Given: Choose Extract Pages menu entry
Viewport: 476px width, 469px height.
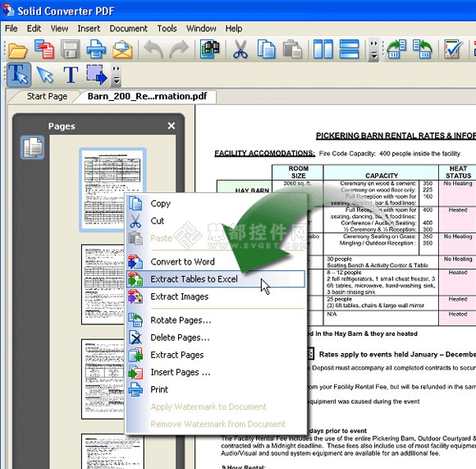Looking at the screenshot, I should tap(216, 355).
